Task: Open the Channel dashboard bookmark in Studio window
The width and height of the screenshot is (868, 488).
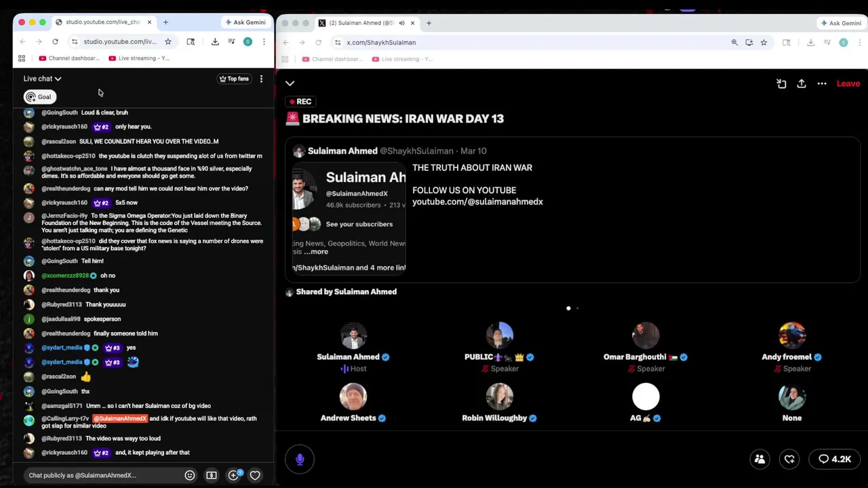Action: click(69, 58)
